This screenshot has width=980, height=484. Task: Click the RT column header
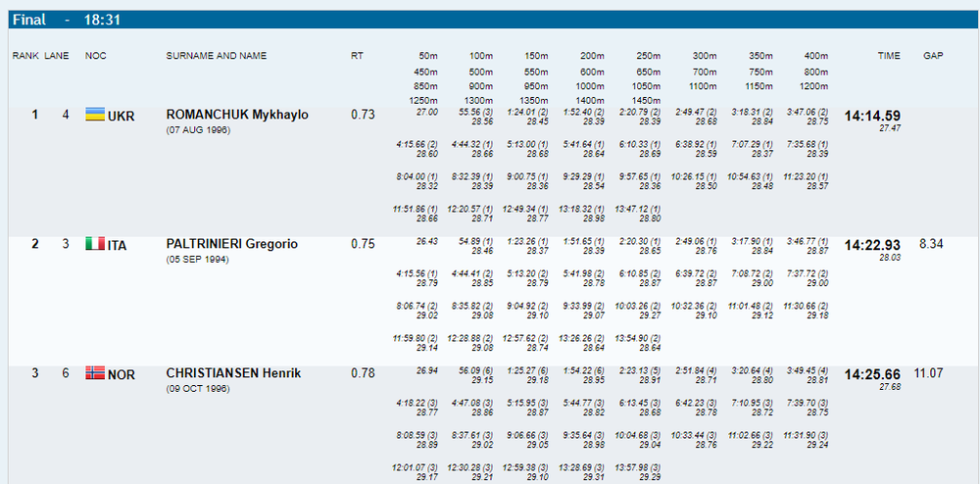[x=357, y=56]
